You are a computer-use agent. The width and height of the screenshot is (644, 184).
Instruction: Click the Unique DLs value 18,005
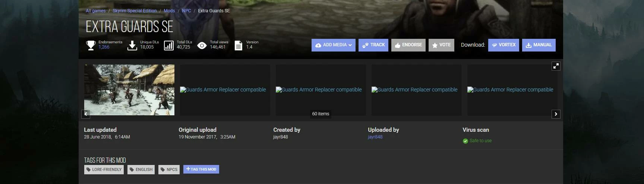pos(147,47)
